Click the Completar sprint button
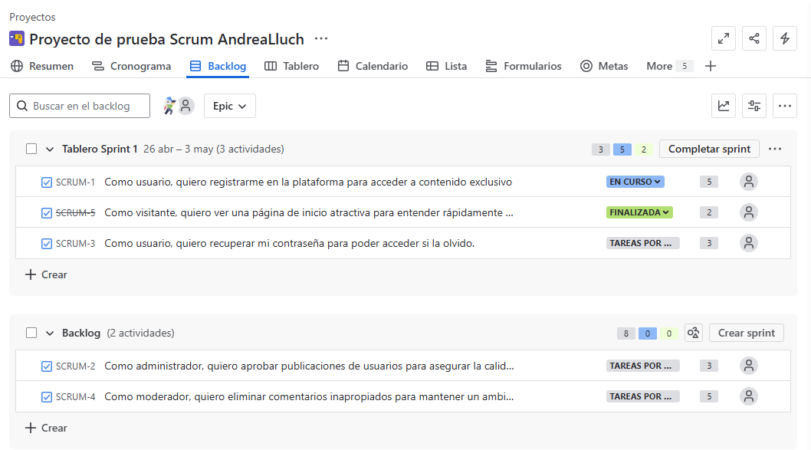 [x=709, y=149]
